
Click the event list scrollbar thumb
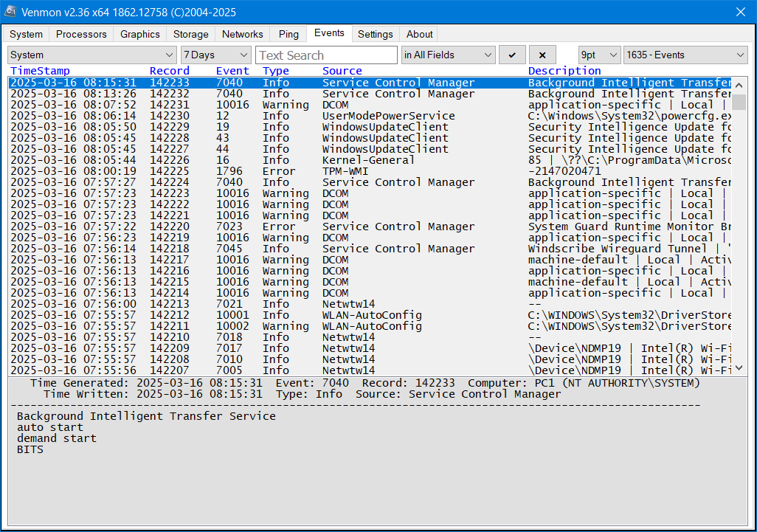point(739,102)
